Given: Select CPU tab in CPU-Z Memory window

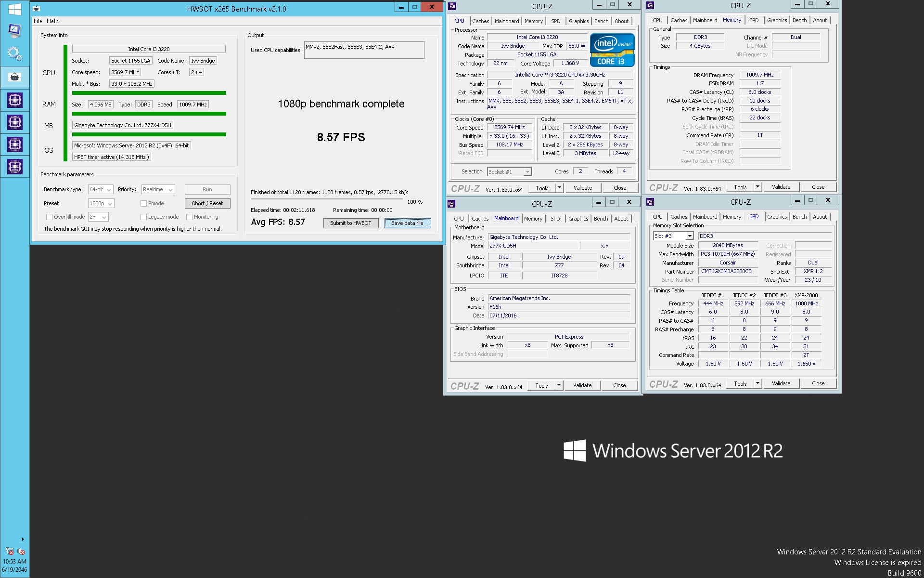Looking at the screenshot, I should tap(657, 20).
